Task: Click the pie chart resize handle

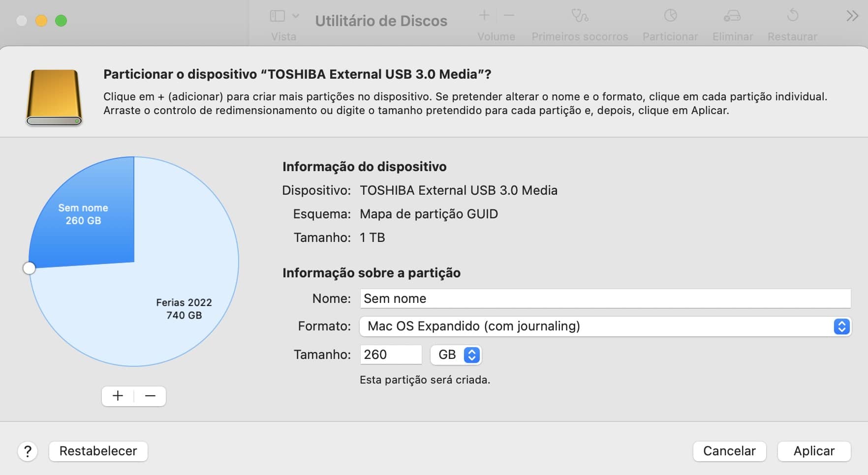Action: click(x=30, y=268)
